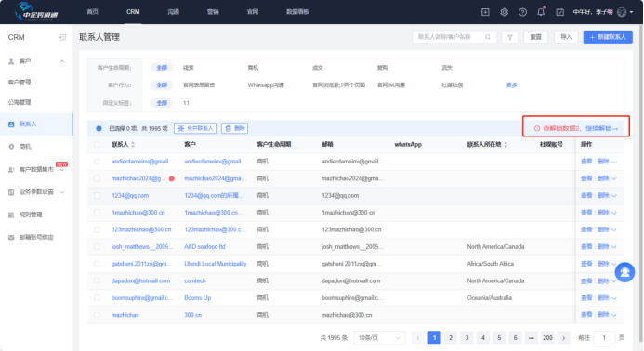
Task: Check the josh_matthews row checkbox
Action: point(97,247)
